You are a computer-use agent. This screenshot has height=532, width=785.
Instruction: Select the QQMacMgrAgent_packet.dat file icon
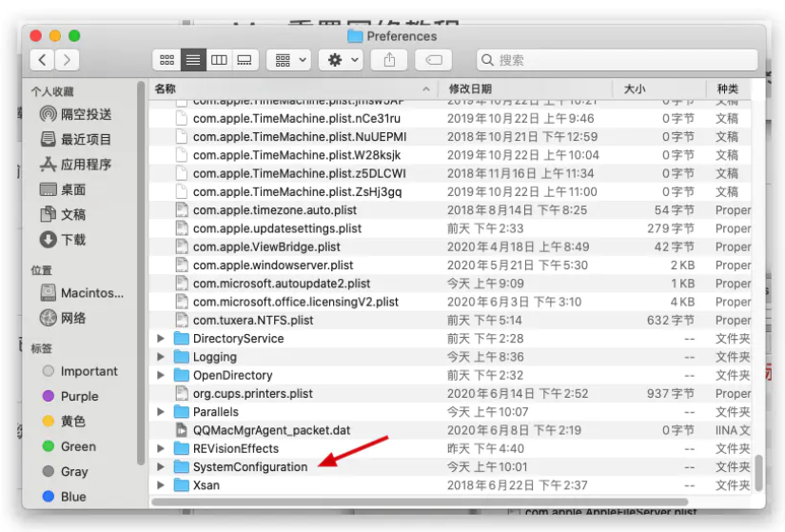pos(181,430)
